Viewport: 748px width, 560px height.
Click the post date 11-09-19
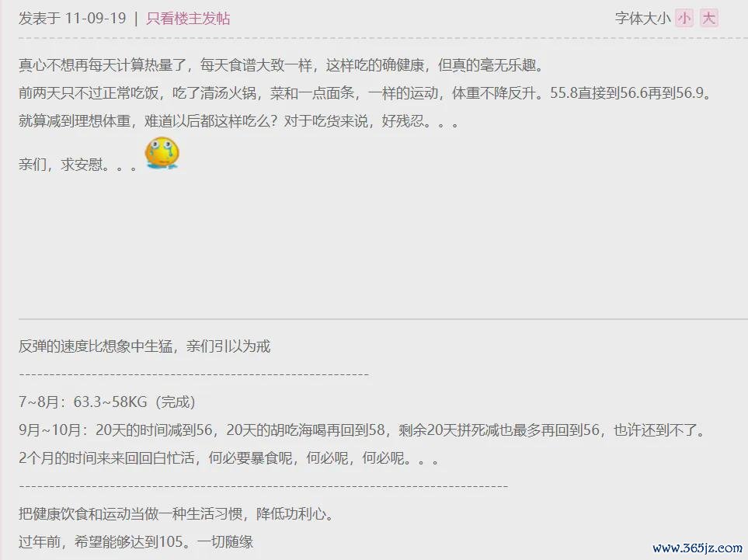click(95, 18)
